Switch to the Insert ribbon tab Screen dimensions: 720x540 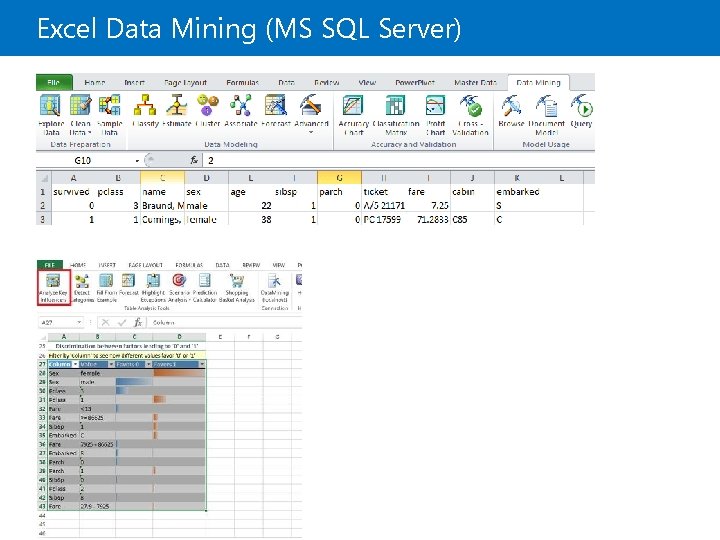click(135, 83)
